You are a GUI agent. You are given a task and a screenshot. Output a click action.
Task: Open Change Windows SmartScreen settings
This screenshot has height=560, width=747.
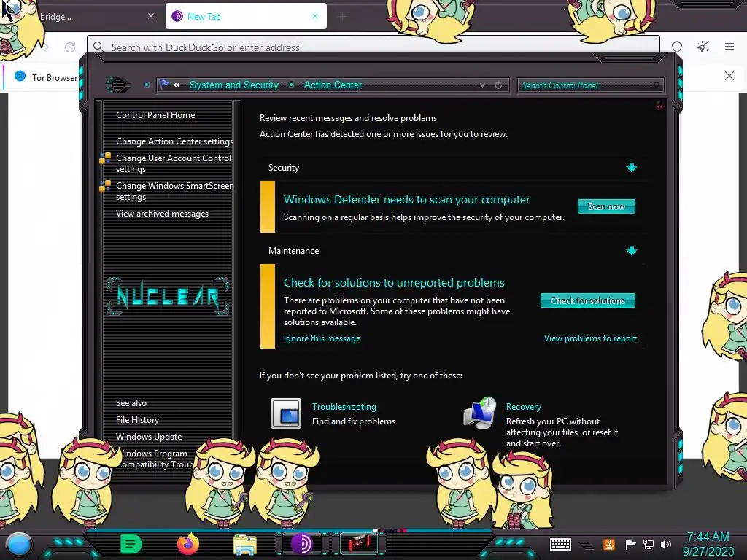coord(175,191)
